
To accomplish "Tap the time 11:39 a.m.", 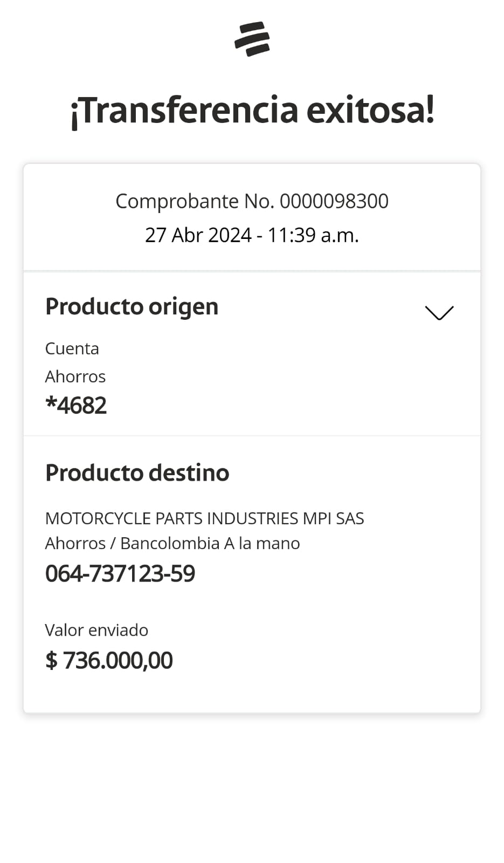I will (x=313, y=235).
